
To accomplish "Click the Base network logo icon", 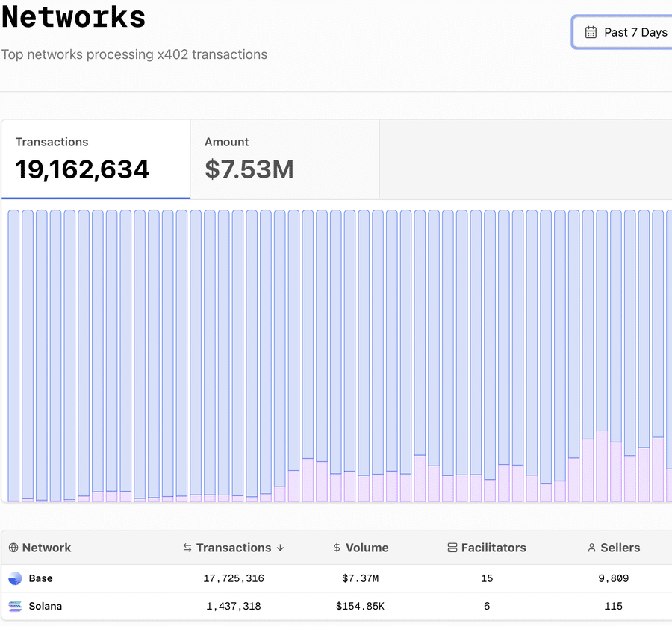I will [x=15, y=578].
